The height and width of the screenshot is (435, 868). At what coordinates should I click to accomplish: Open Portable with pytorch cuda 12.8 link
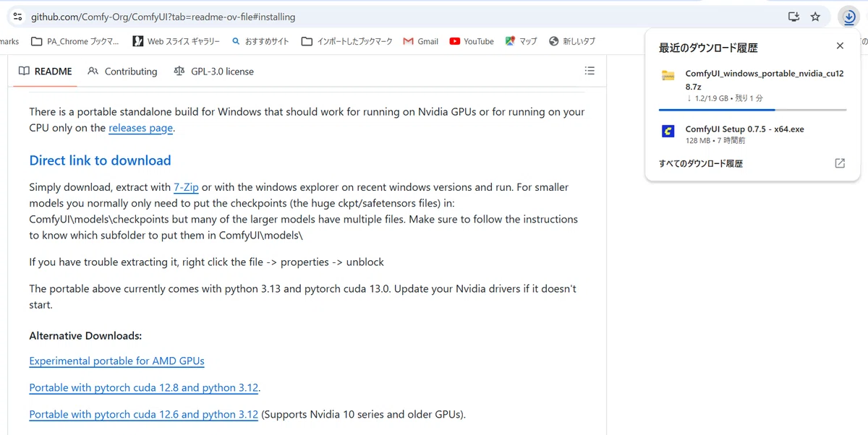click(143, 387)
